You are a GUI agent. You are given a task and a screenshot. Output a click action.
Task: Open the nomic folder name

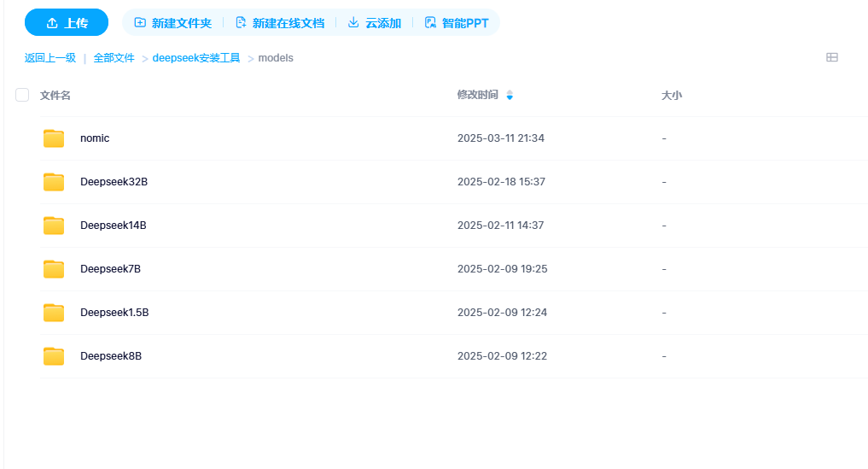click(x=95, y=138)
